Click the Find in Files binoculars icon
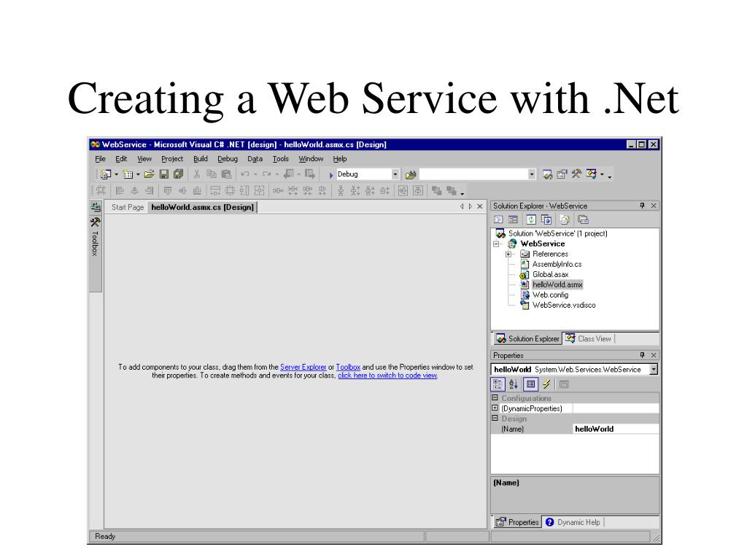 [x=410, y=175]
